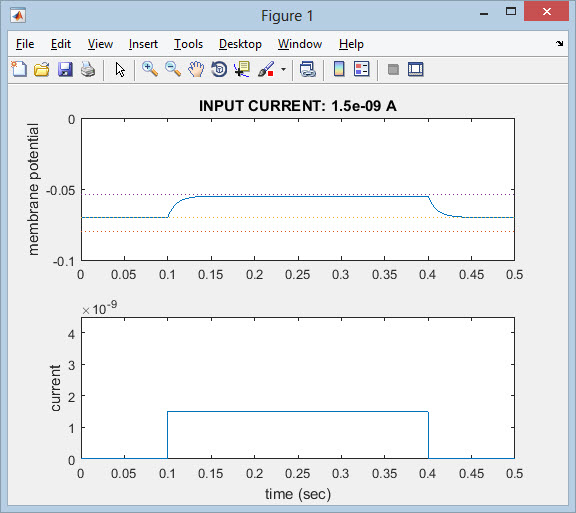Open the Tools menu

point(188,44)
